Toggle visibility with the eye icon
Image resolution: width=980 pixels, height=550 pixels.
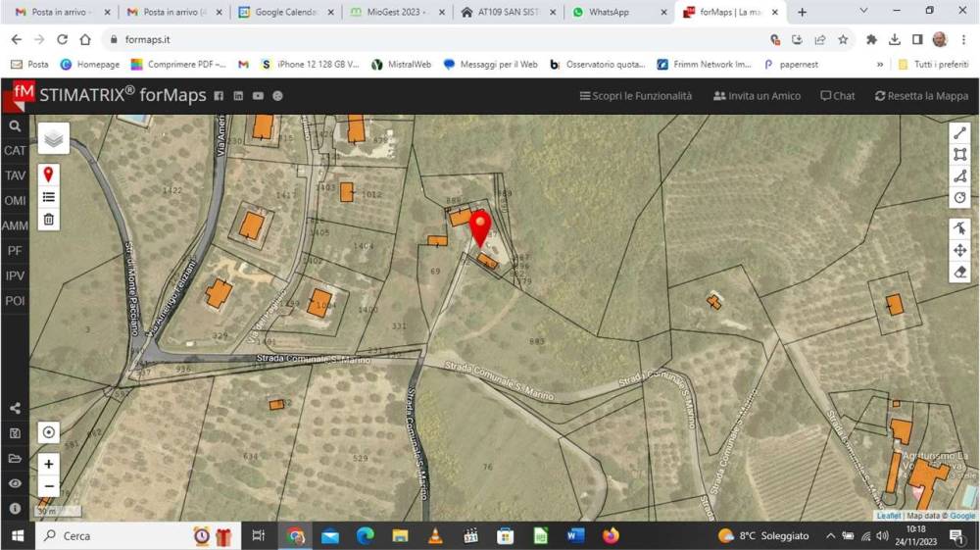15,483
